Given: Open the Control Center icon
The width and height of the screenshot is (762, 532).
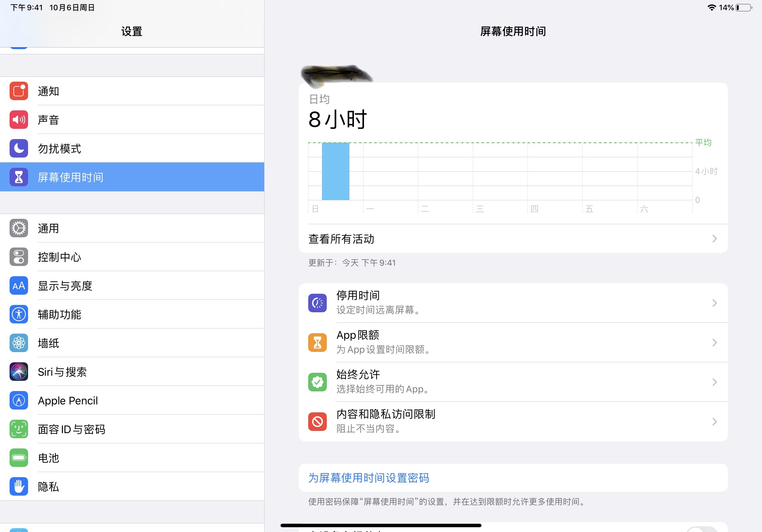Looking at the screenshot, I should 19,257.
